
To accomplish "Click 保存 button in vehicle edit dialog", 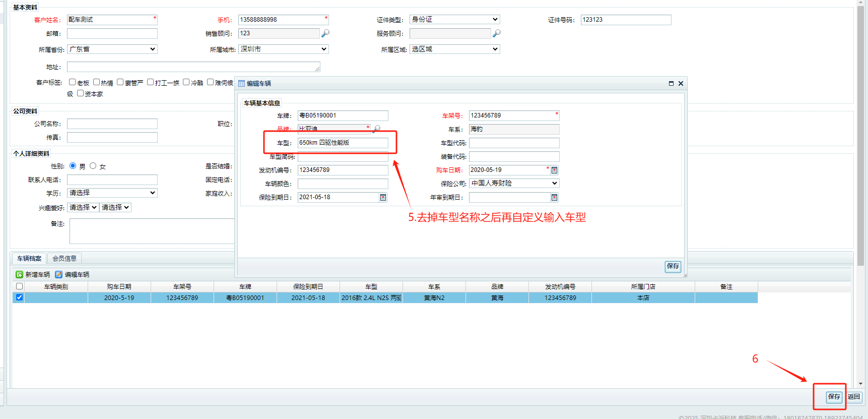I will click(673, 266).
